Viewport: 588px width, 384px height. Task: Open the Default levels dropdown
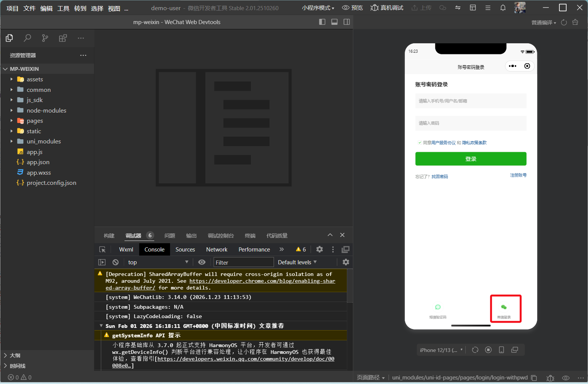point(297,262)
